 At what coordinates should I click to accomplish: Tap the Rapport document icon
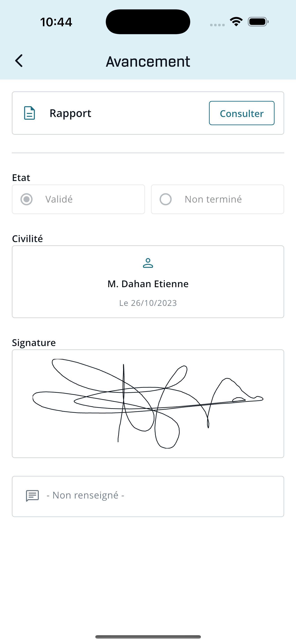click(x=29, y=113)
